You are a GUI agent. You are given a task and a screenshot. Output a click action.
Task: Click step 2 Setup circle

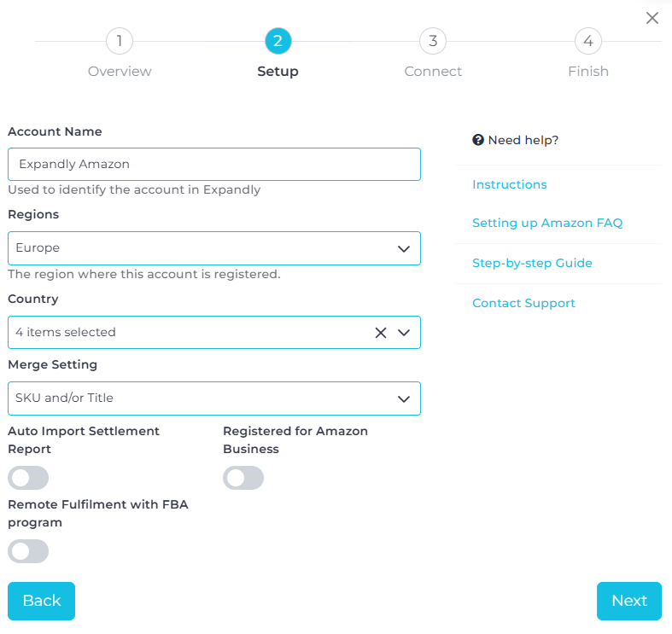[x=278, y=41]
